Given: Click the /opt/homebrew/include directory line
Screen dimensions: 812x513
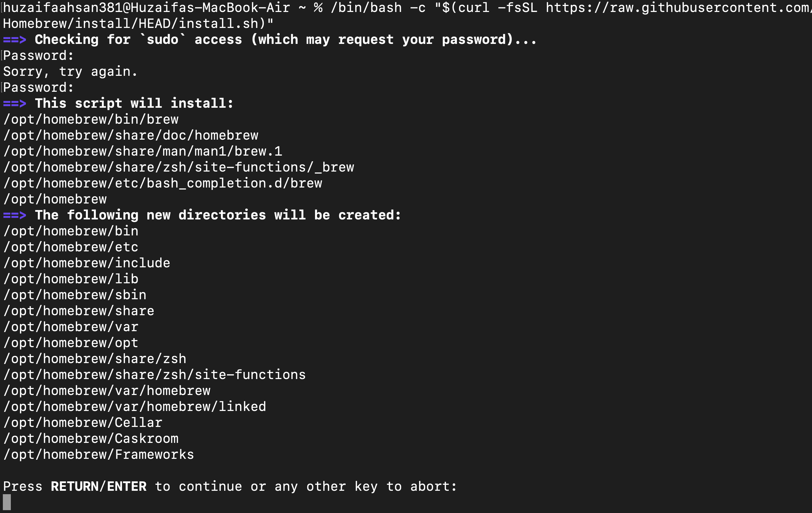Looking at the screenshot, I should coord(87,263).
